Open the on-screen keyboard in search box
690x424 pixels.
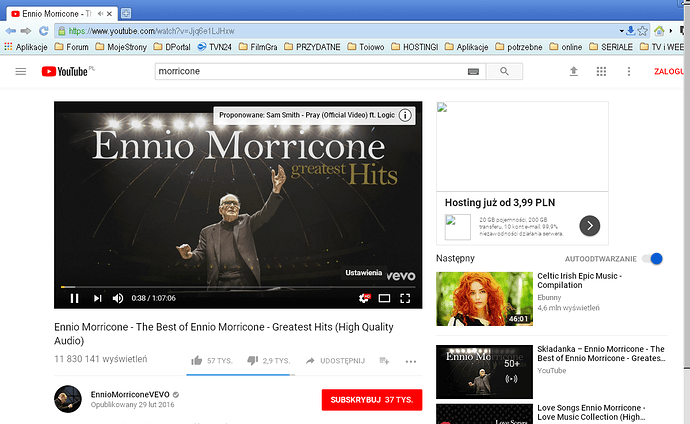473,72
